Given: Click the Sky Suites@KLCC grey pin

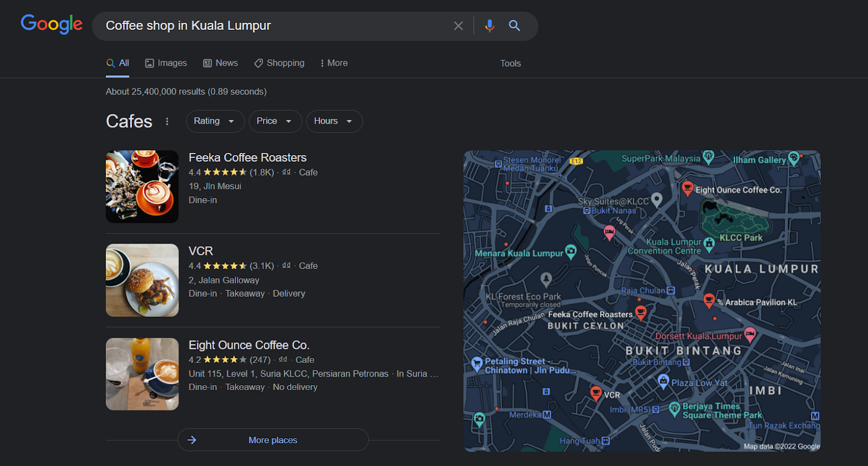Looking at the screenshot, I should tap(657, 200).
